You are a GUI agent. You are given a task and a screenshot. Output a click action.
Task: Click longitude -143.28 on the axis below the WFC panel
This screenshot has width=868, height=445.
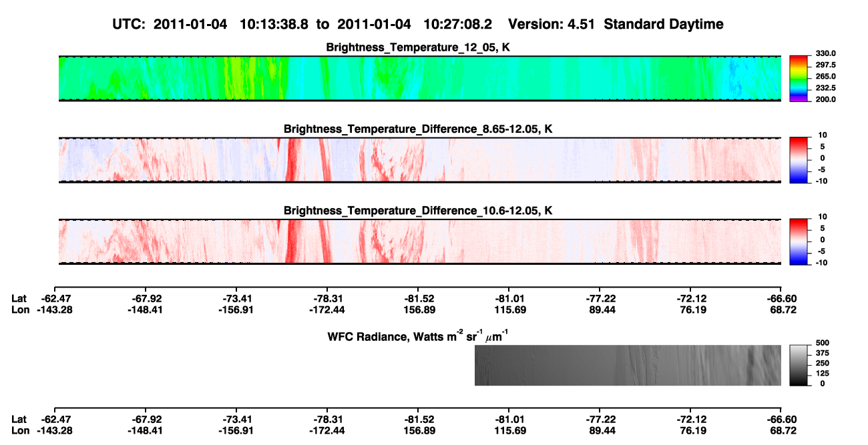(54, 431)
